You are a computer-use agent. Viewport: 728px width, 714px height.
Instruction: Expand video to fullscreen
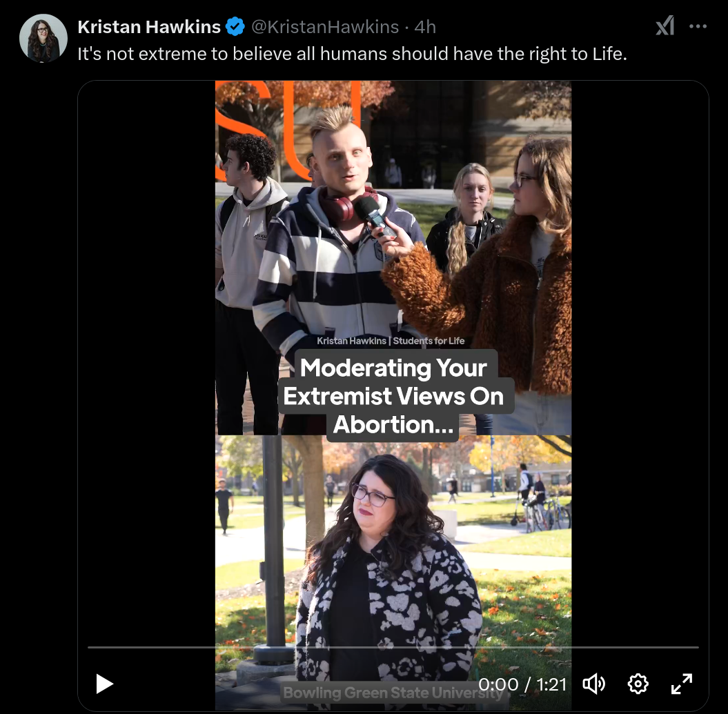(682, 684)
